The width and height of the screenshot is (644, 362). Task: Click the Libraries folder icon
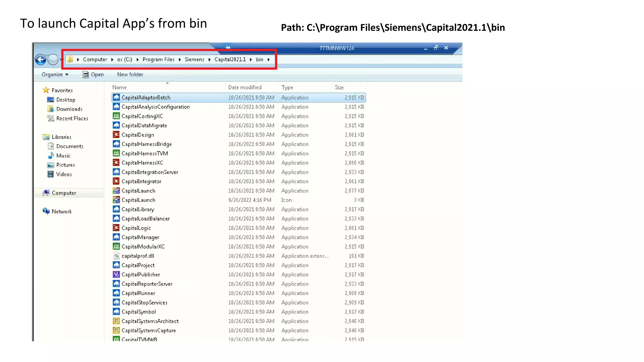pyautogui.click(x=46, y=137)
